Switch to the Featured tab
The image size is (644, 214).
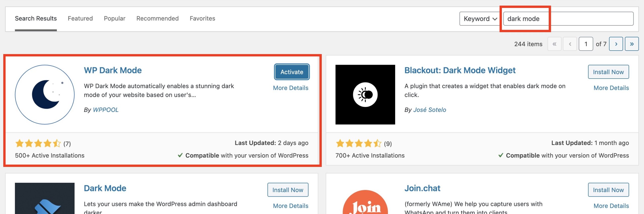80,18
